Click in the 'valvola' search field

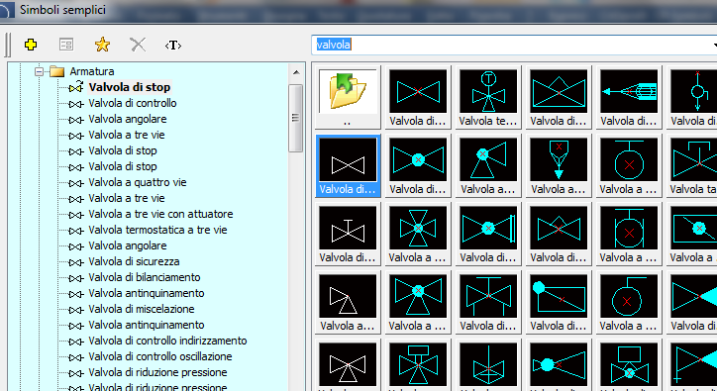tap(512, 45)
